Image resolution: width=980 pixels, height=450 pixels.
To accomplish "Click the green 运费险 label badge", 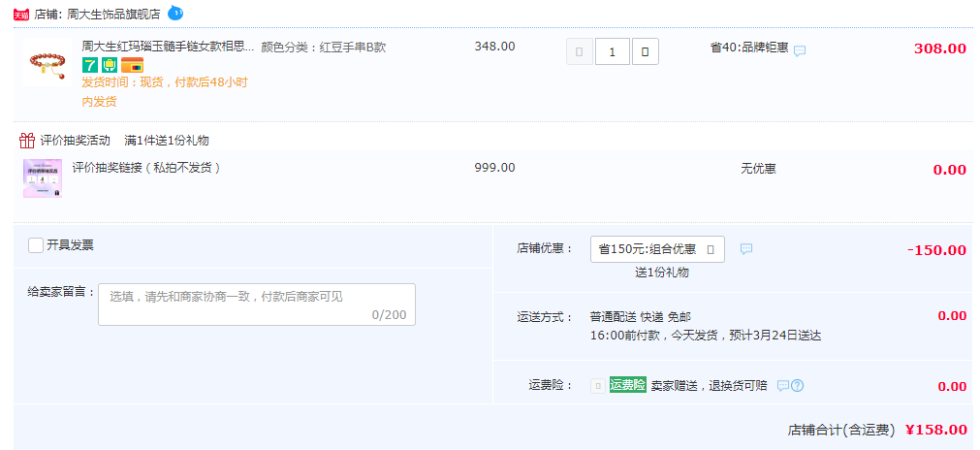I will (627, 385).
